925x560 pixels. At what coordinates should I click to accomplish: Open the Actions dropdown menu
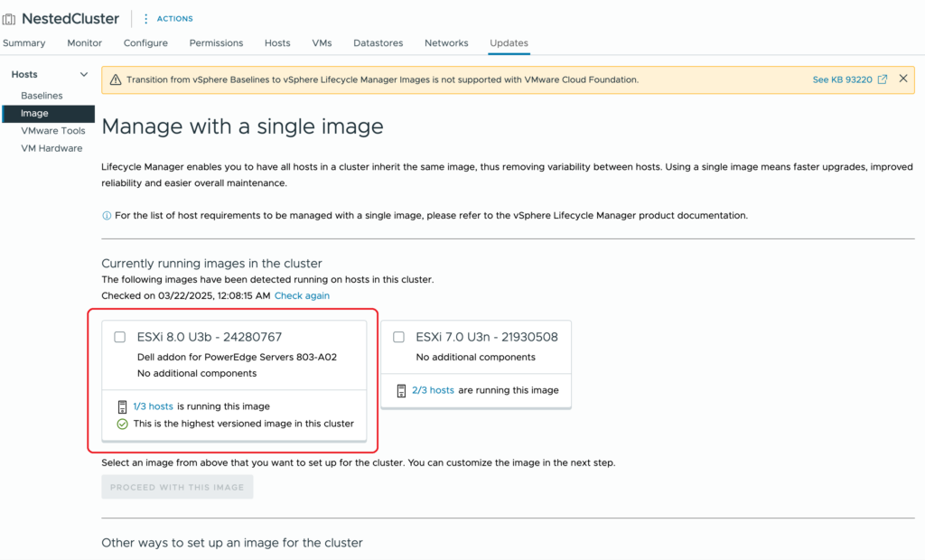pos(174,19)
